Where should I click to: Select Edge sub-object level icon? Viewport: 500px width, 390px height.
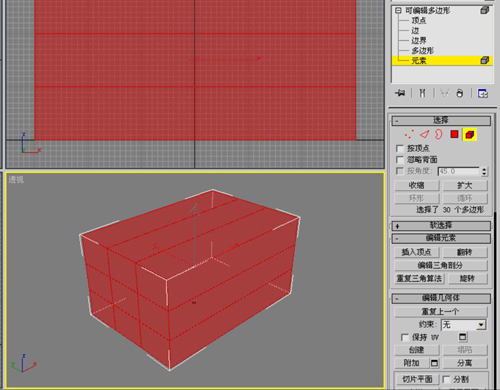pyautogui.click(x=424, y=134)
